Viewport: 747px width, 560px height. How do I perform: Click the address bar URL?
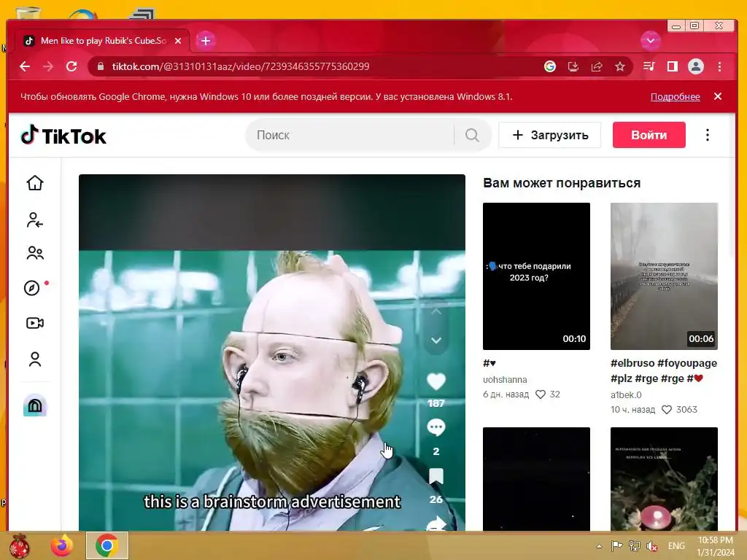pyautogui.click(x=241, y=66)
